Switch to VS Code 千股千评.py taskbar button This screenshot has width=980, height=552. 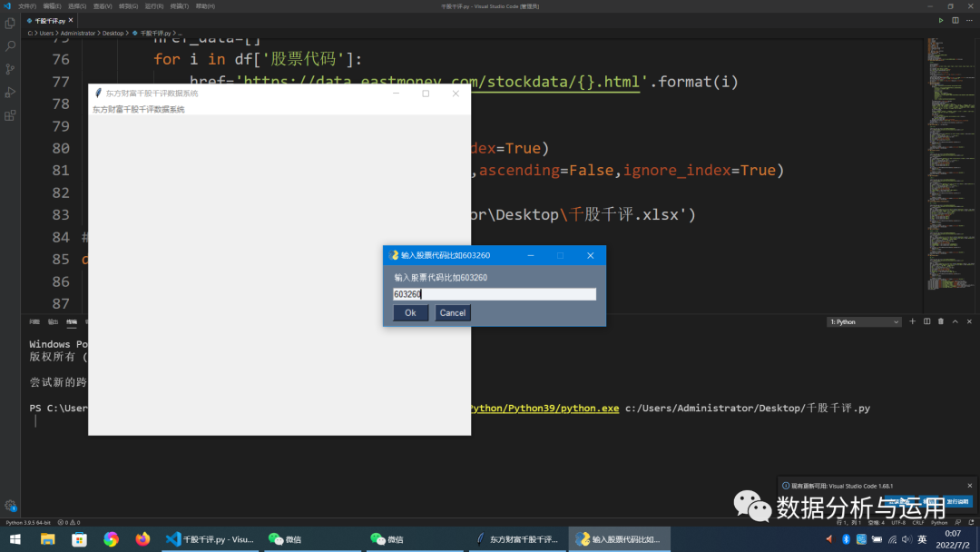210,539
